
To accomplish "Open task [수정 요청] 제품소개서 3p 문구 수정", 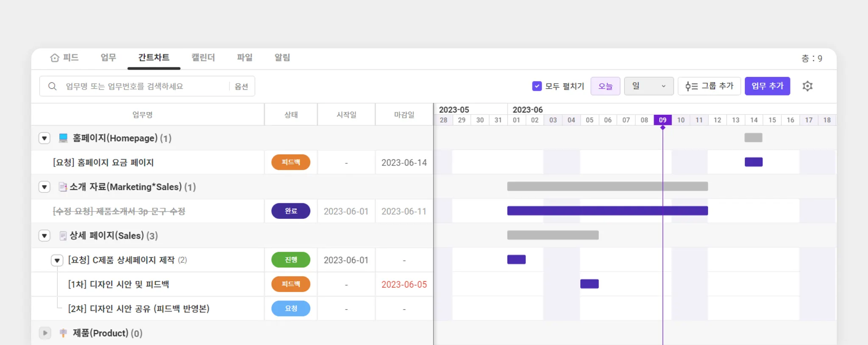I will pos(119,211).
